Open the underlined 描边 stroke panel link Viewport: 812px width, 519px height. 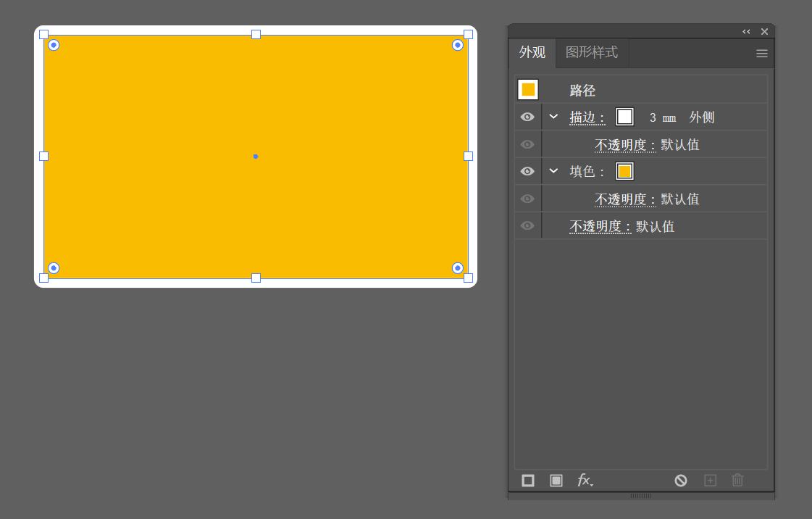point(587,117)
